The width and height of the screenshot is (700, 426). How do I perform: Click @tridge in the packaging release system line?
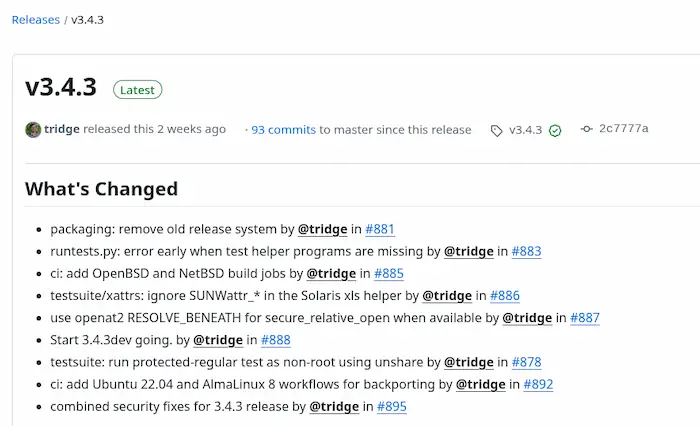[x=322, y=229]
